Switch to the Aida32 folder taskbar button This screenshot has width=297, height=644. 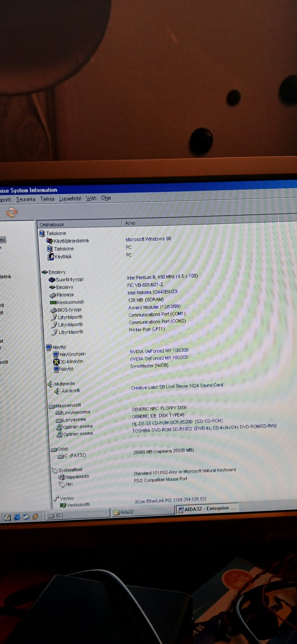(x=143, y=512)
